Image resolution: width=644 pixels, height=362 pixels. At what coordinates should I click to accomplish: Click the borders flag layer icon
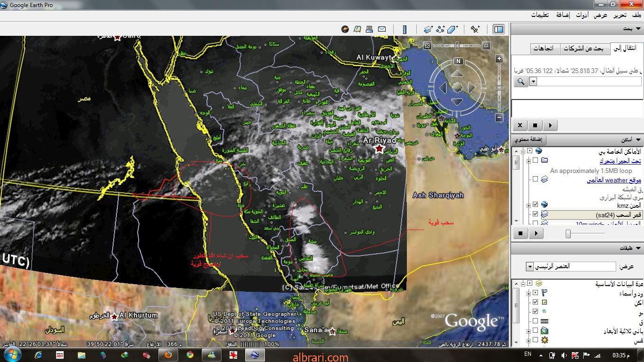pos(545,293)
